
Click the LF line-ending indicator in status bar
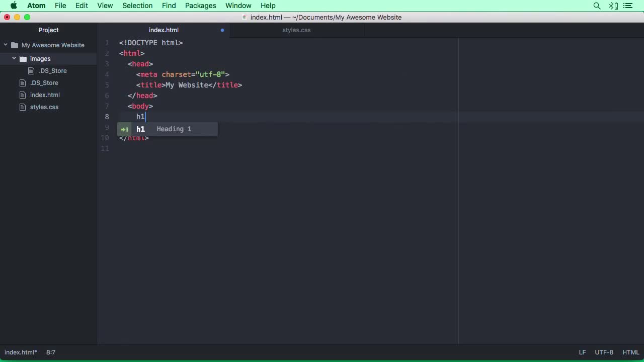click(x=582, y=352)
